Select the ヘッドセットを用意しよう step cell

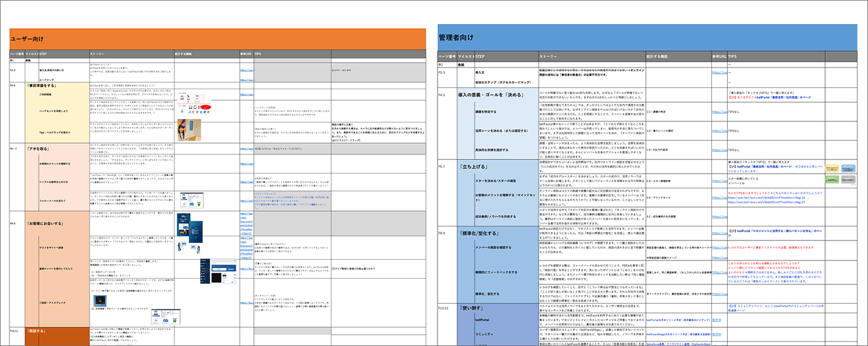63,110
